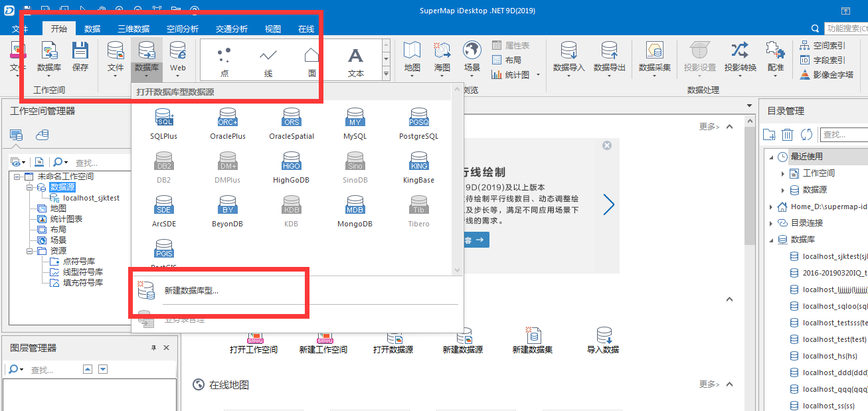This screenshot has height=411, width=868.
Task: Select 统计图表 in the workspace tree
Action: (x=66, y=219)
